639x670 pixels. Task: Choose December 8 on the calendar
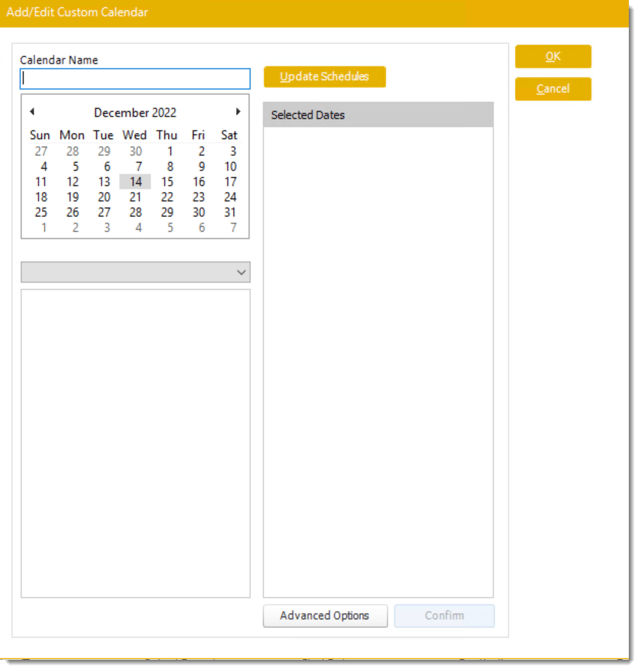(x=170, y=167)
